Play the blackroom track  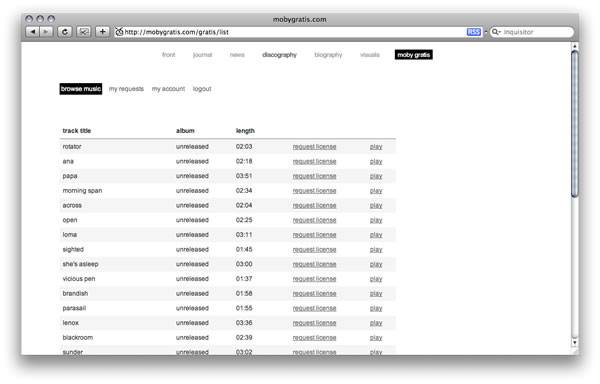(x=376, y=338)
